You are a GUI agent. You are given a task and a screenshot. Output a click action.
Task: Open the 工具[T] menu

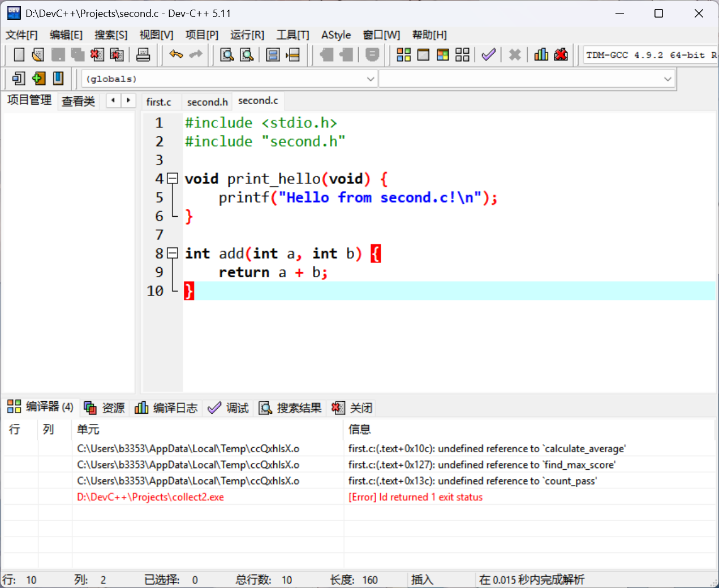(x=293, y=35)
